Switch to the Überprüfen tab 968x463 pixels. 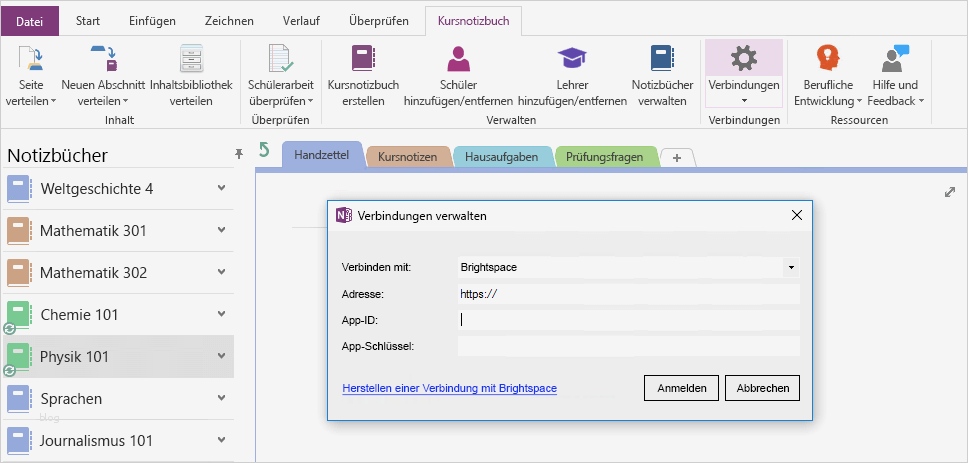click(378, 21)
